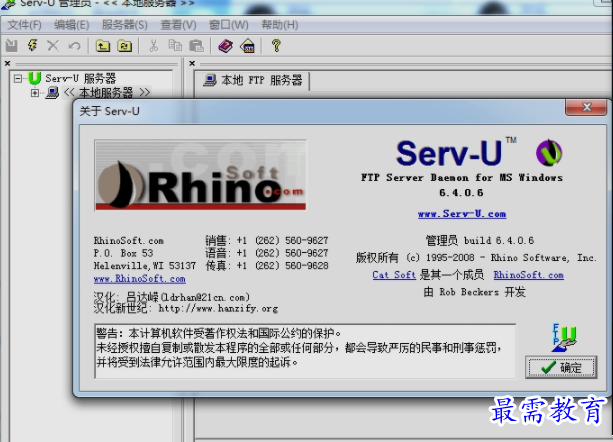Click the house home page icon

tap(247, 46)
